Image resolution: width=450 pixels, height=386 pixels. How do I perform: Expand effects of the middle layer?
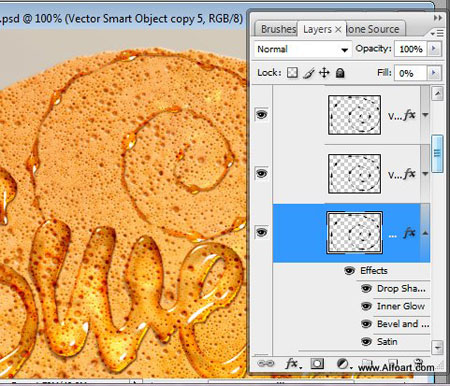coord(425,174)
